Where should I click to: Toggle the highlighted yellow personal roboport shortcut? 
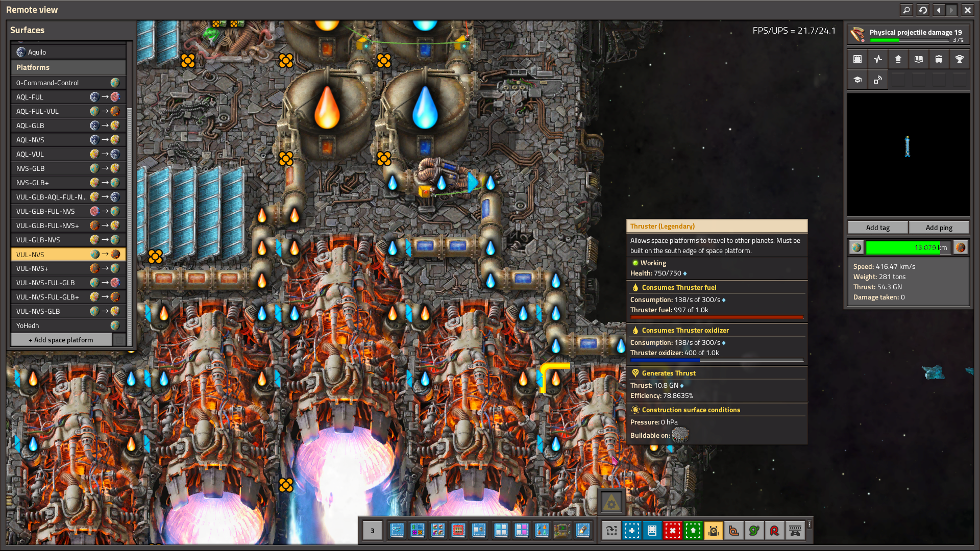(x=714, y=531)
